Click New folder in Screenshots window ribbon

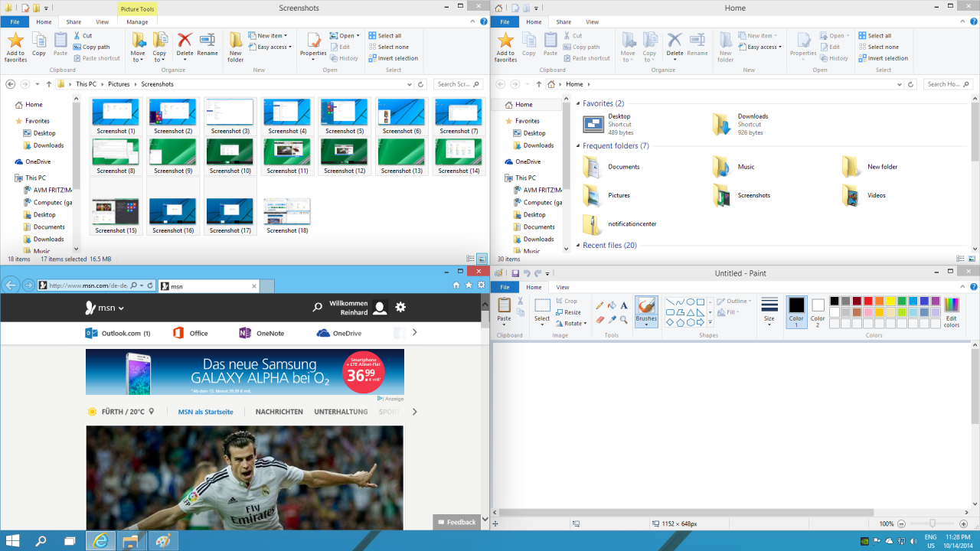click(236, 47)
